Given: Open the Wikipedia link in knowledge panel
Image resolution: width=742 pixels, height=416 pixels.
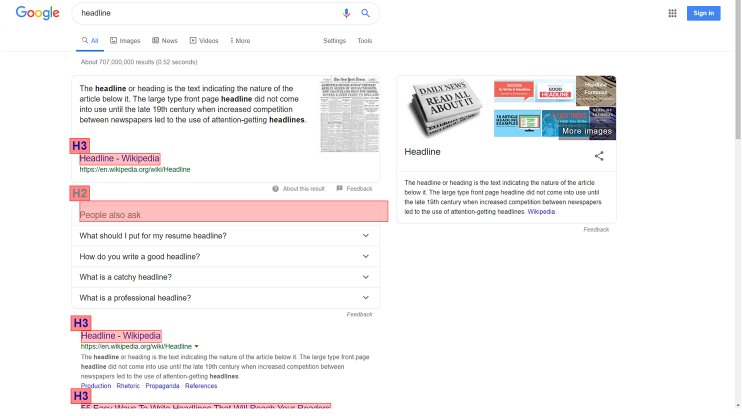Looking at the screenshot, I should tap(541, 212).
